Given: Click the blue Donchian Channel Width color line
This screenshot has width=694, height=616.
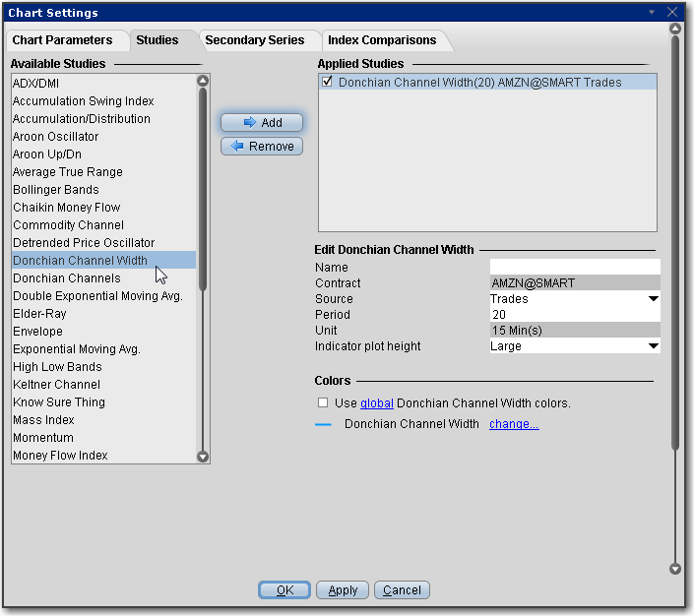Looking at the screenshot, I should click(x=323, y=425).
